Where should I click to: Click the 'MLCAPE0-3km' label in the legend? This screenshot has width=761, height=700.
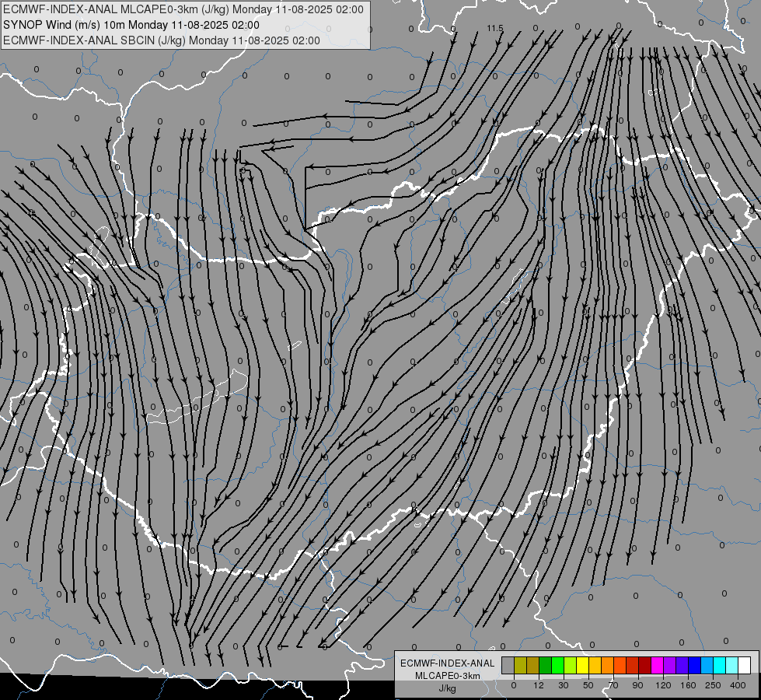pos(447,676)
